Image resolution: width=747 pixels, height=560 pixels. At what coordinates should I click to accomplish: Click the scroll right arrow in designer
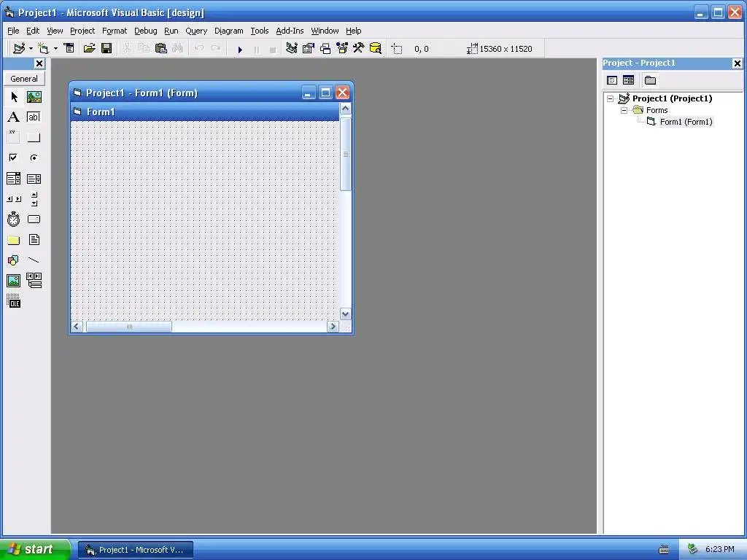pos(333,327)
